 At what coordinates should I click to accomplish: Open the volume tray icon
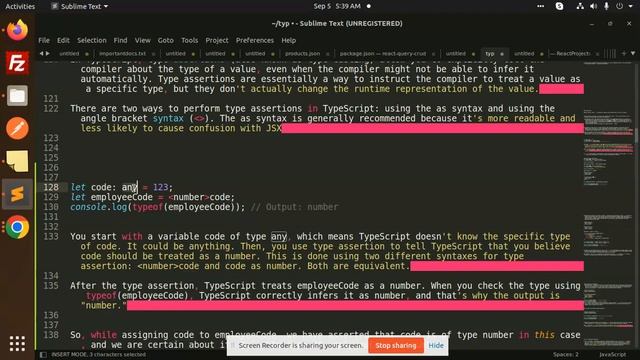[593, 6]
